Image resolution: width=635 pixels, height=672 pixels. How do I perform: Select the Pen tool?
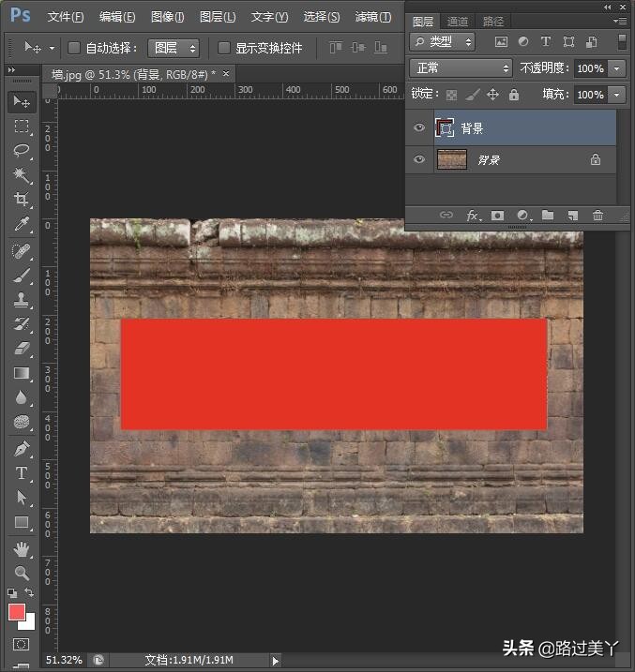tap(22, 449)
